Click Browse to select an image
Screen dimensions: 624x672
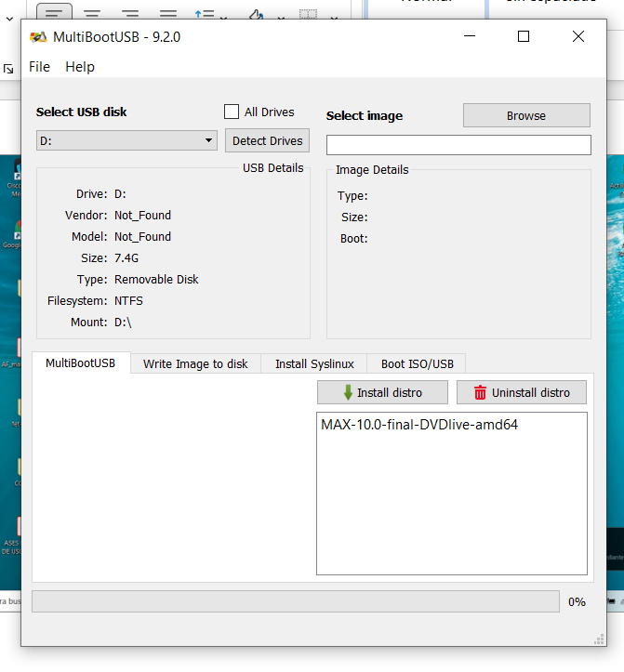pos(526,115)
